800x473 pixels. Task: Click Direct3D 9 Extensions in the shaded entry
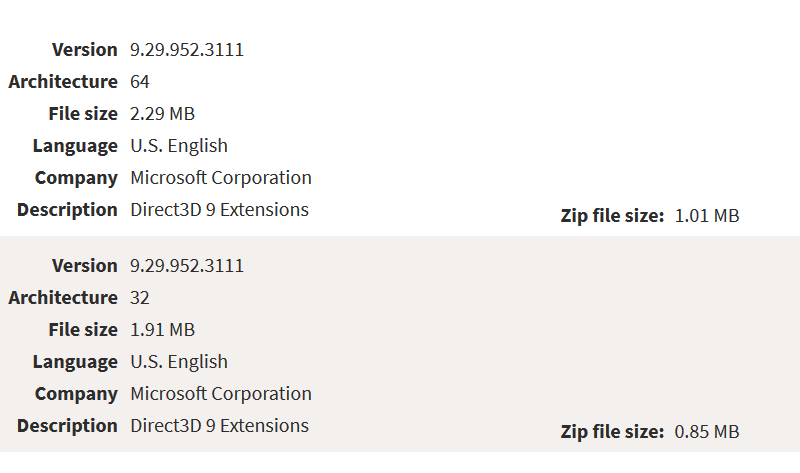(x=219, y=426)
